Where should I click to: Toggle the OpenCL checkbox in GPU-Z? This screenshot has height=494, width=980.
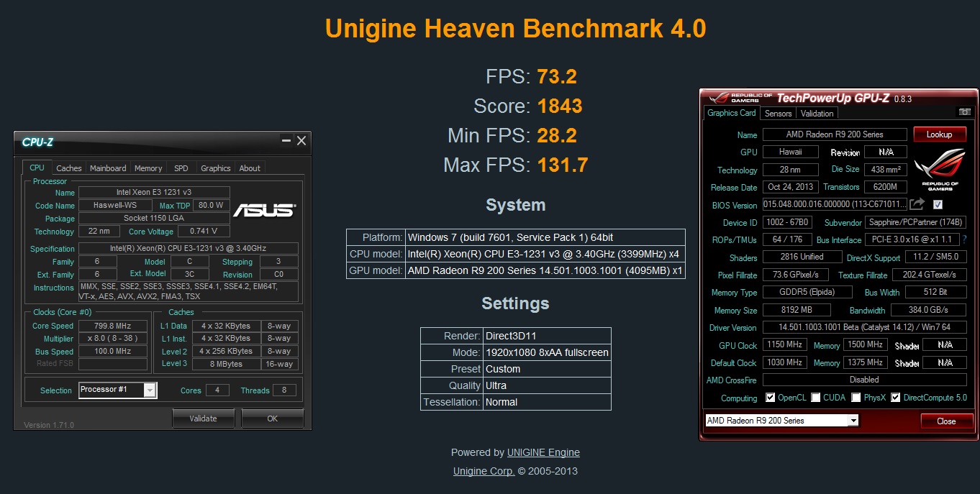pos(771,398)
